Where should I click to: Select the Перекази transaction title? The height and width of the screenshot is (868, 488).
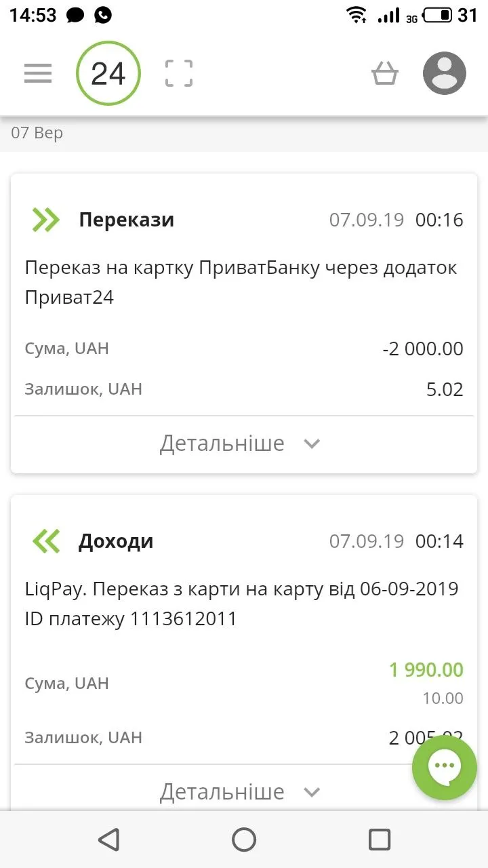[127, 220]
